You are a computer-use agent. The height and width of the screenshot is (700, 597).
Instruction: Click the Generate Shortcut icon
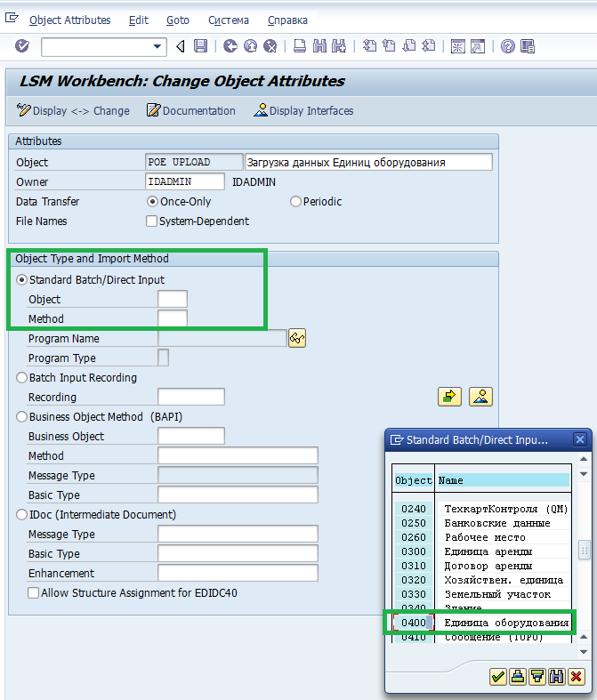(x=477, y=46)
